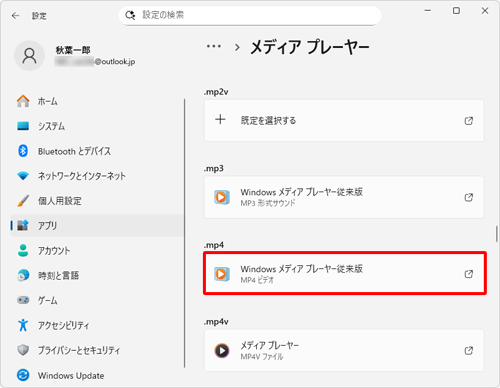Click the アカウント person icon
Screen dimensions: 500x388
click(23, 251)
